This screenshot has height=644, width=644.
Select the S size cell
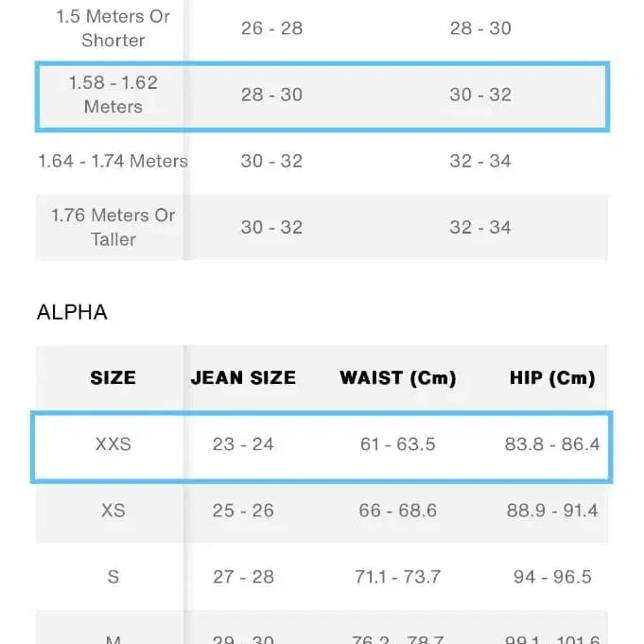click(x=113, y=577)
